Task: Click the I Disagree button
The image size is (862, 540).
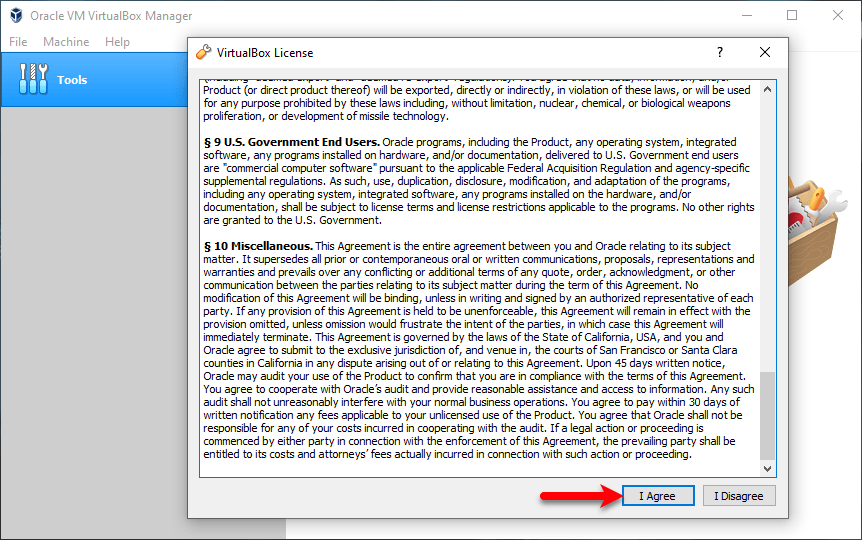Action: (x=738, y=495)
